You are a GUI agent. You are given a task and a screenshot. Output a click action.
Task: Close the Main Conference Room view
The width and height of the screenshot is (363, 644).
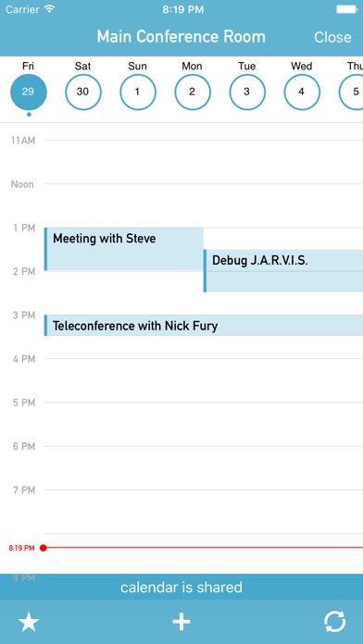[332, 37]
